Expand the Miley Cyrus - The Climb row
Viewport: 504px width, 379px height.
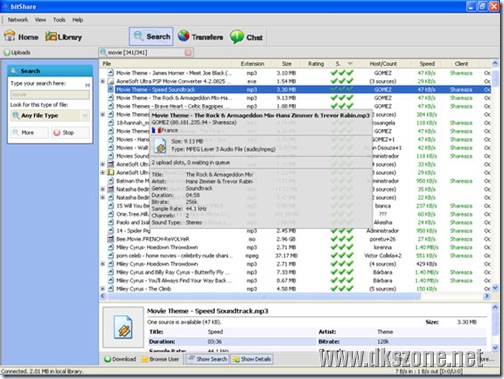tap(103, 289)
